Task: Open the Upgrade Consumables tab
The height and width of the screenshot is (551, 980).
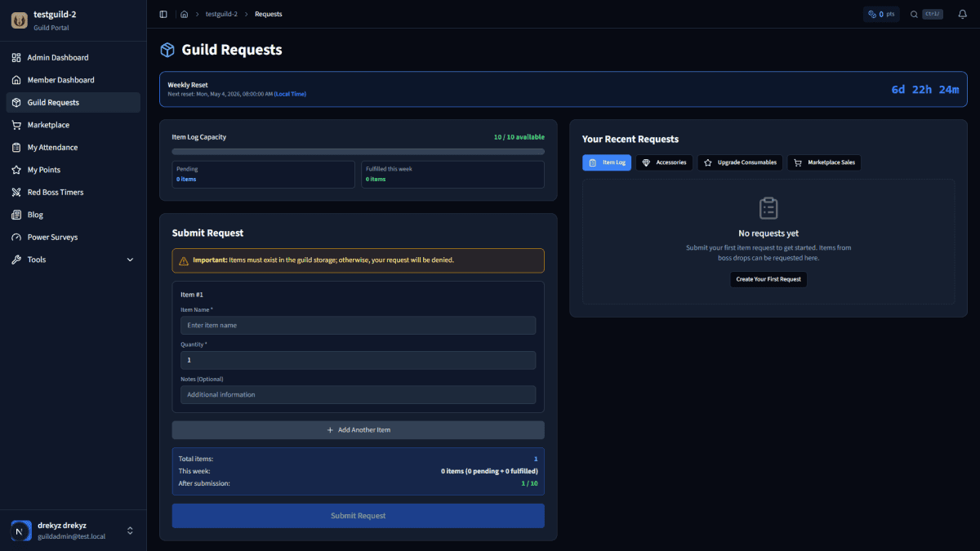Action: 740,162
